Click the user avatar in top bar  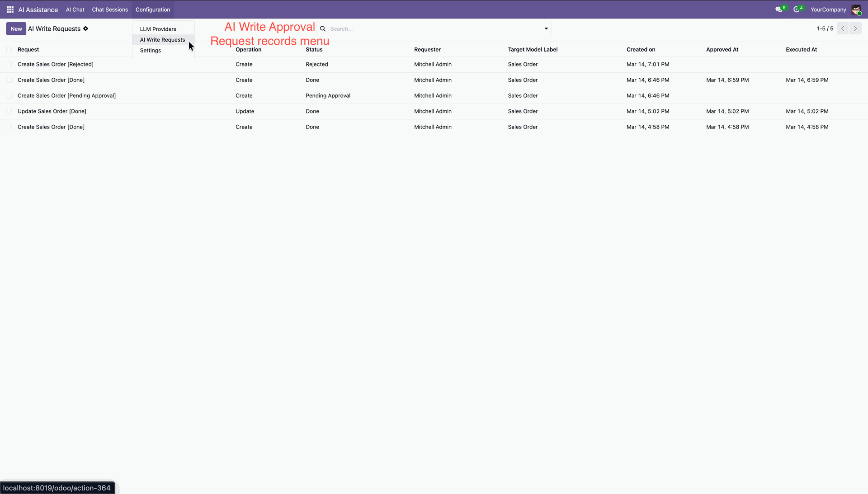click(x=856, y=9)
